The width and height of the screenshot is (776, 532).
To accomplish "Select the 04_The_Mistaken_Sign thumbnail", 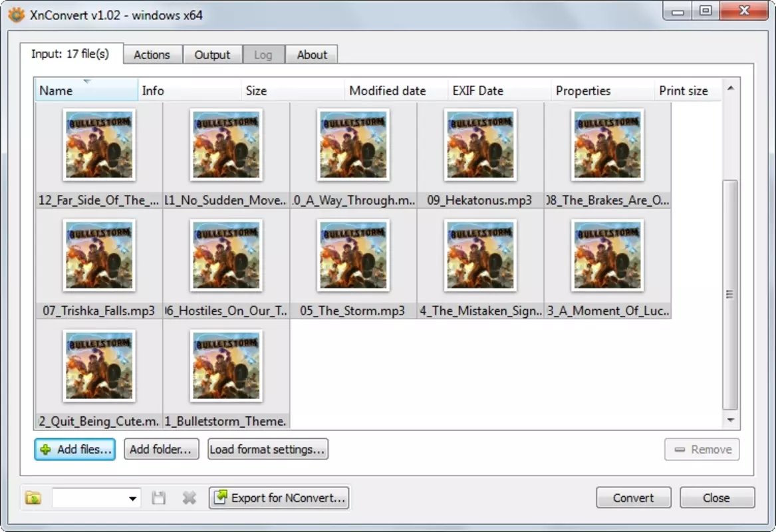I will [x=481, y=255].
